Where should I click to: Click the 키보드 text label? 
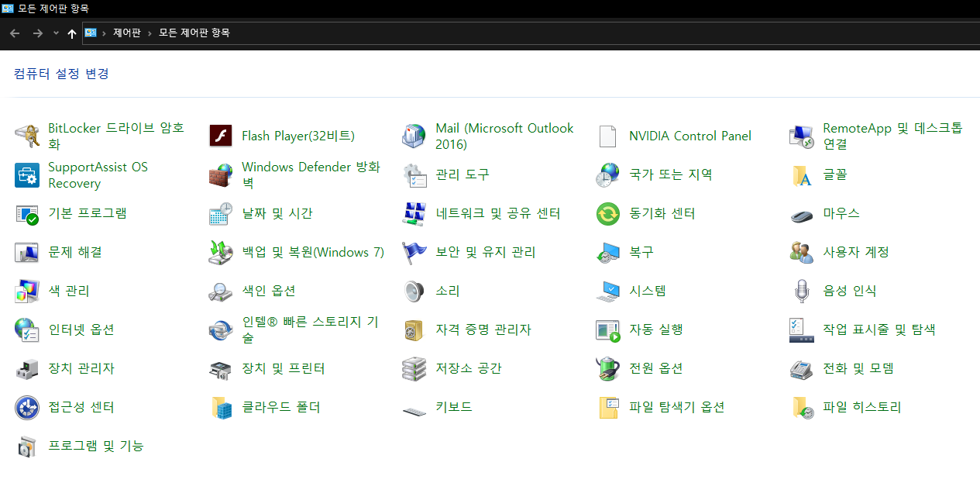click(454, 408)
